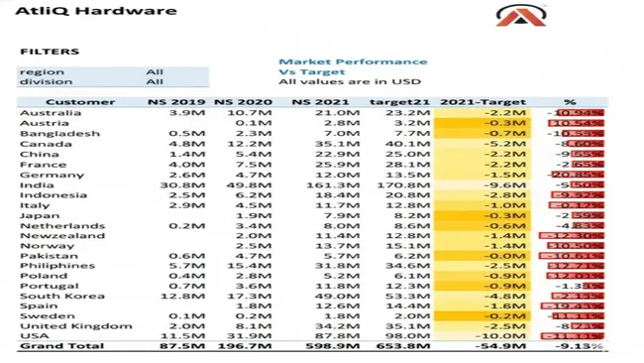This screenshot has height=363, width=644.
Task: Click Grand Total NS 2021 value 598.9M
Action: pos(333,346)
